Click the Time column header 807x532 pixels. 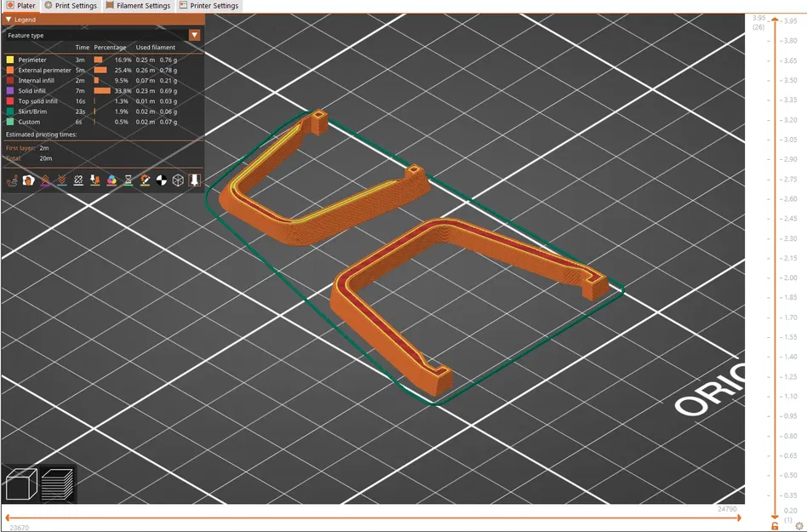(83, 48)
